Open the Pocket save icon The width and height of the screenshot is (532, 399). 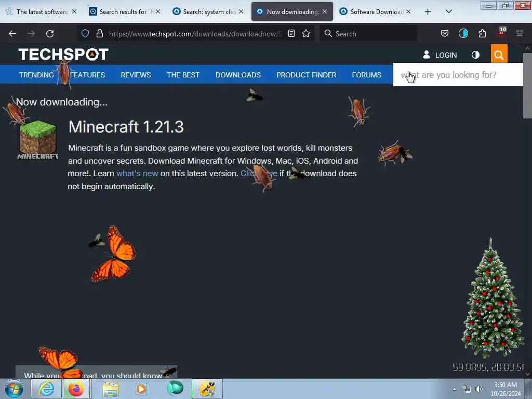445,33
